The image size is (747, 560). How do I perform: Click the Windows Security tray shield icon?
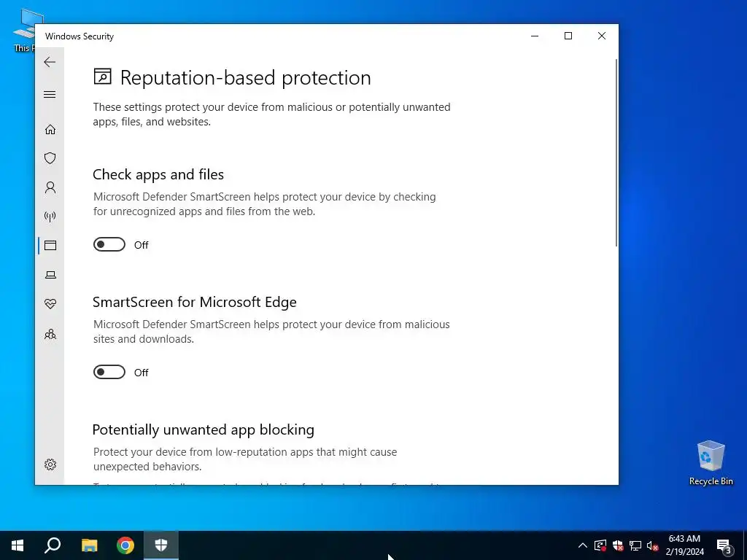pyautogui.click(x=618, y=545)
